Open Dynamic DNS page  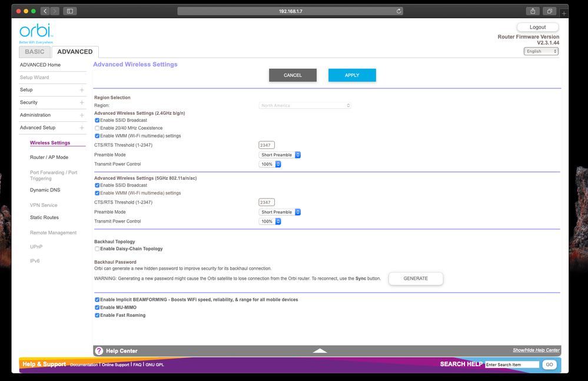pos(45,190)
